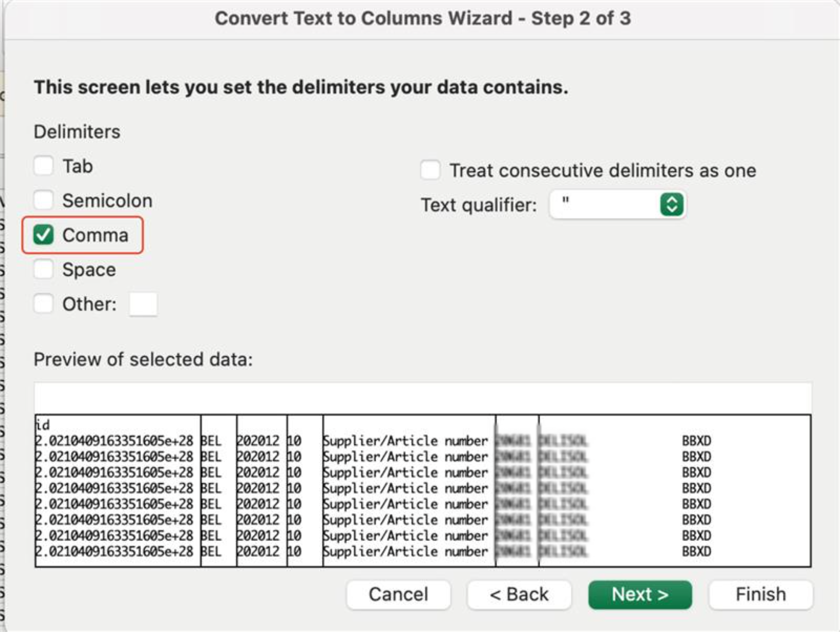Enable Treat consecutive delimiters as one
The height and width of the screenshot is (632, 840).
(429, 170)
